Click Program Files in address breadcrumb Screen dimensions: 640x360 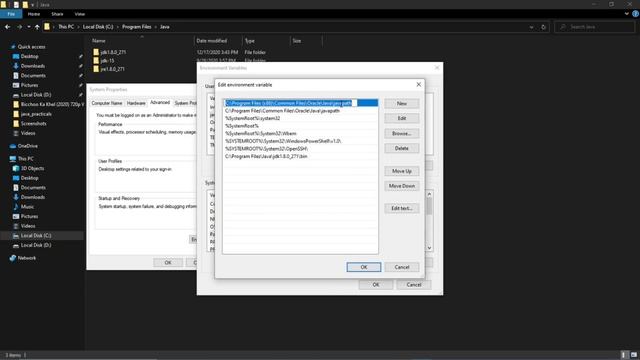(x=136, y=27)
